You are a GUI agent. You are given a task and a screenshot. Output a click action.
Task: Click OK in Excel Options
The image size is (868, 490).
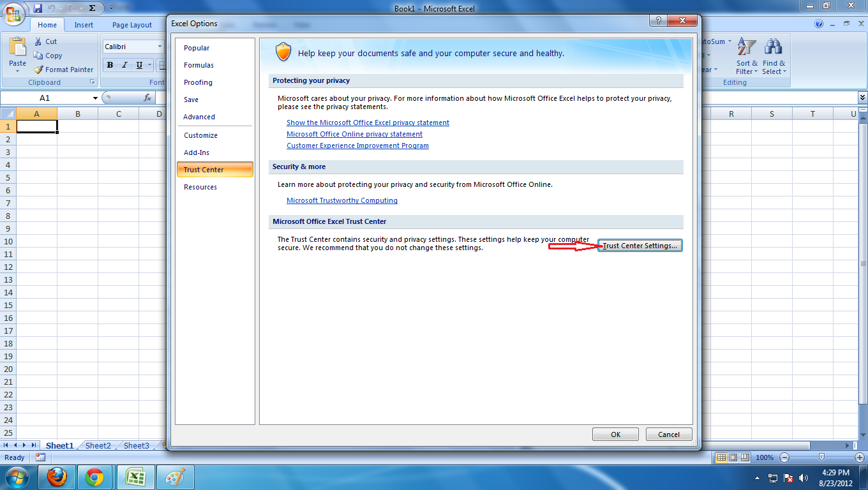pos(615,434)
